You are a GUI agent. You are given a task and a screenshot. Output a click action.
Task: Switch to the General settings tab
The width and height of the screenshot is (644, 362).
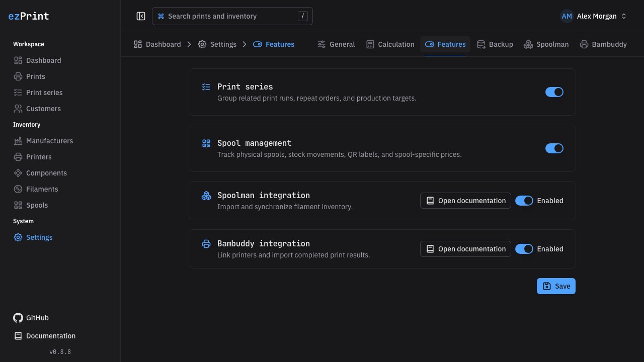(336, 44)
